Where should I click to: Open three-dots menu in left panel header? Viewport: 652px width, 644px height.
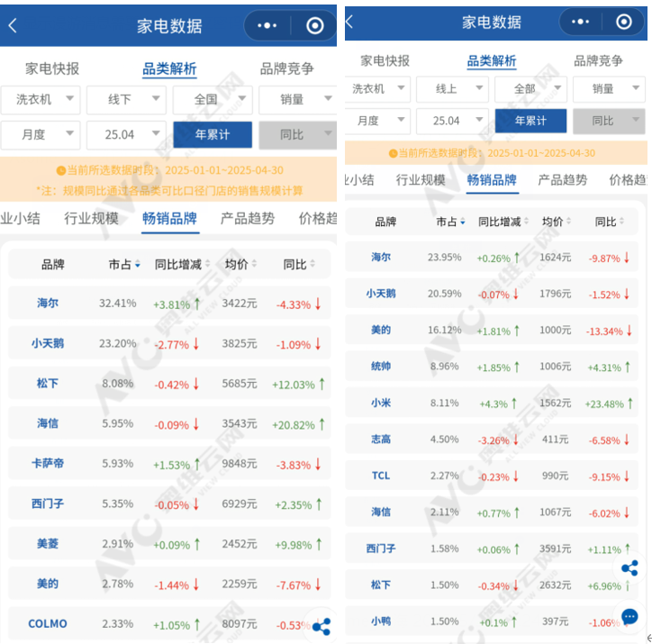tap(267, 26)
